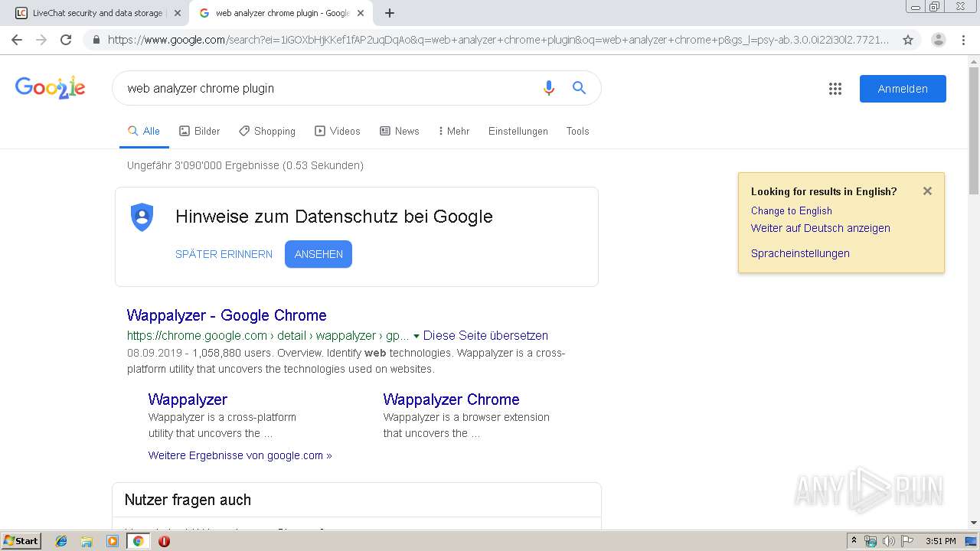Open Einstellungen menu
Screen dimensions: 980x551
[518, 131]
